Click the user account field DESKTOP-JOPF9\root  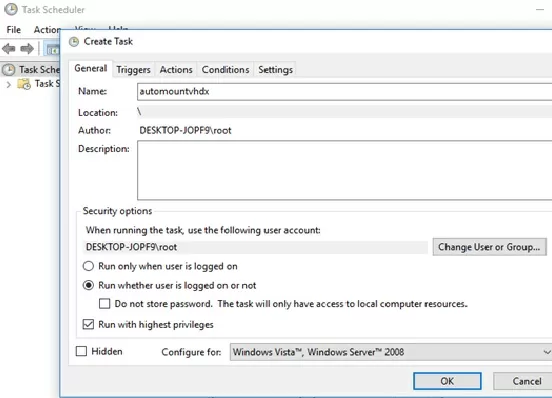click(x=255, y=247)
